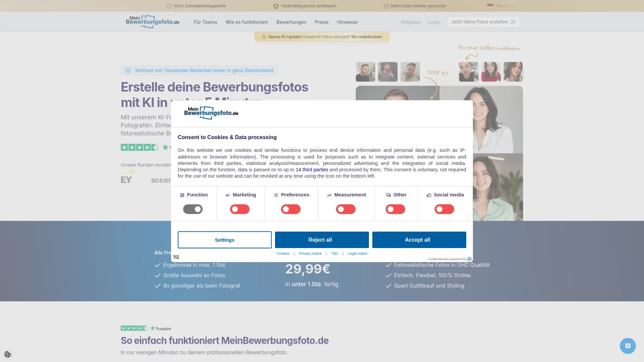644x362 pixels.
Task: Open the Cookies link in consent footer
Action: point(283,254)
